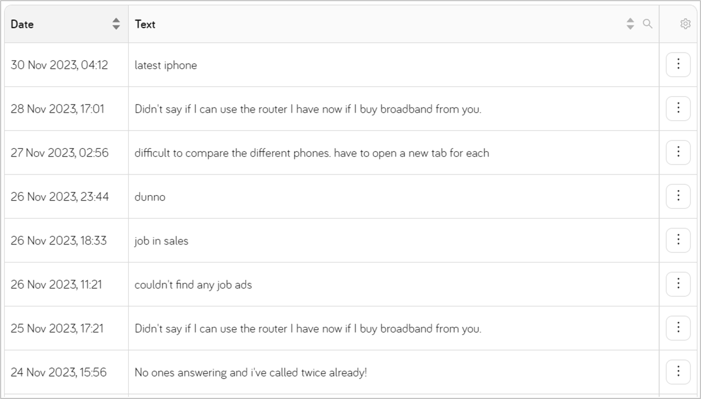Open three-dot menu for 28 Nov 17:01 row
701x399 pixels.
click(x=678, y=108)
